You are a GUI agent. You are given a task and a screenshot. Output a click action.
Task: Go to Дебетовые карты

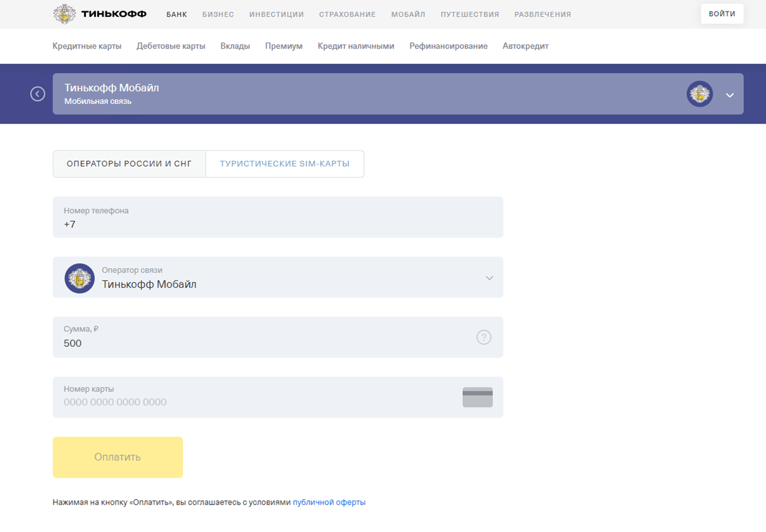pos(171,46)
